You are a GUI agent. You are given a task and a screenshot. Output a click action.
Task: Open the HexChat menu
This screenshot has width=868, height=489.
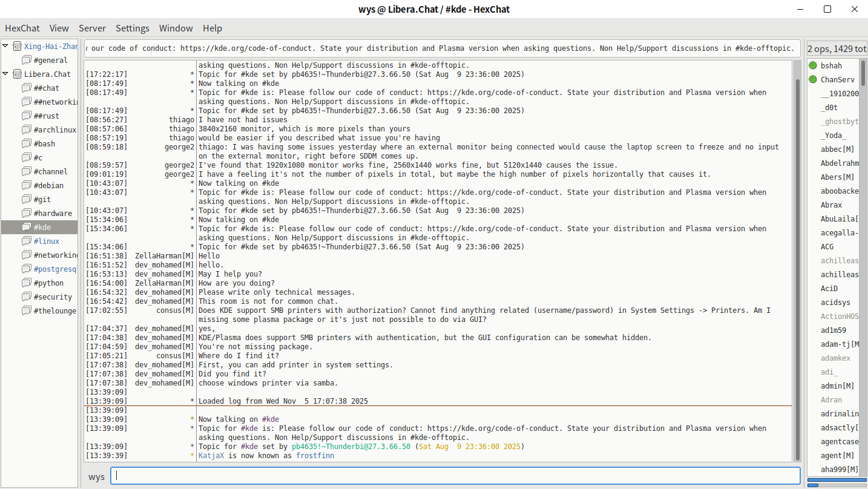[22, 28]
